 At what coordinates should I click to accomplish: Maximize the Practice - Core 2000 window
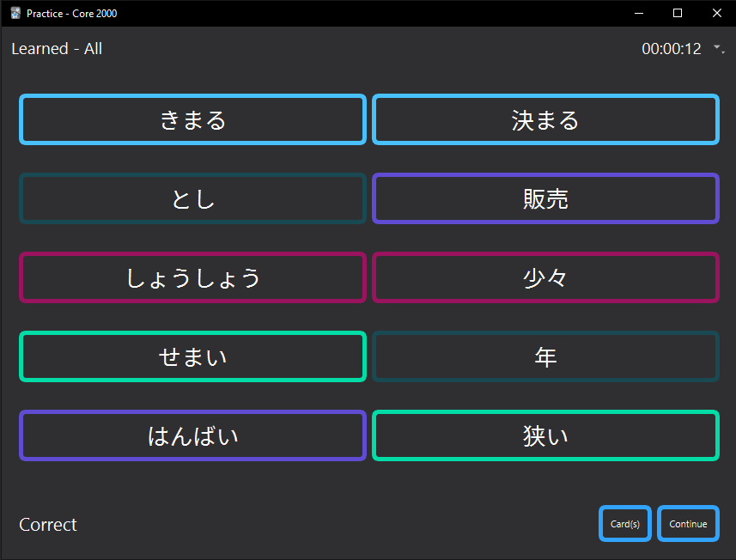[x=678, y=13]
